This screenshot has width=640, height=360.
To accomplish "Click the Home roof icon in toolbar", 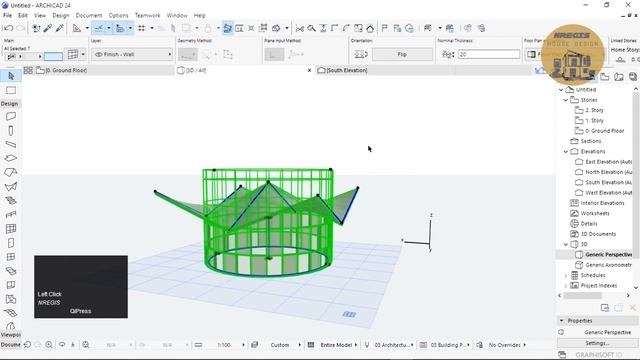I will coord(370,28).
